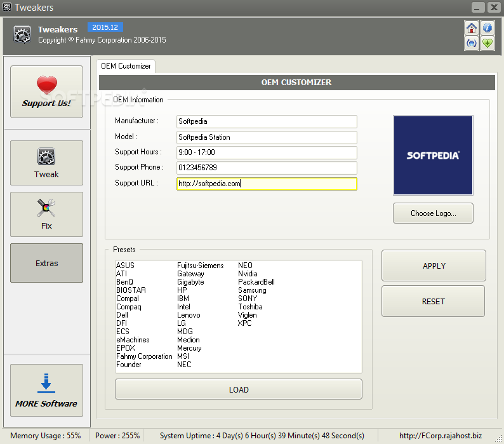Open the Tweak section
504x444 pixels.
click(46, 163)
